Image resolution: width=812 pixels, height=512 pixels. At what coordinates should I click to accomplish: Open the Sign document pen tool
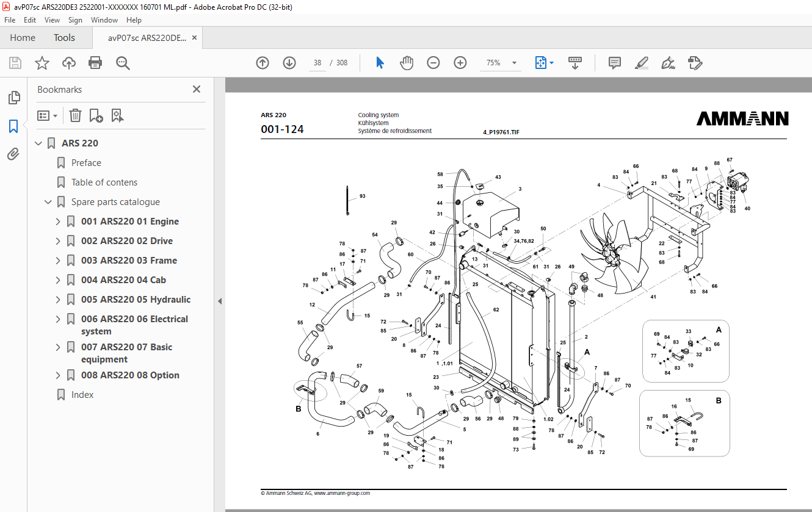668,63
